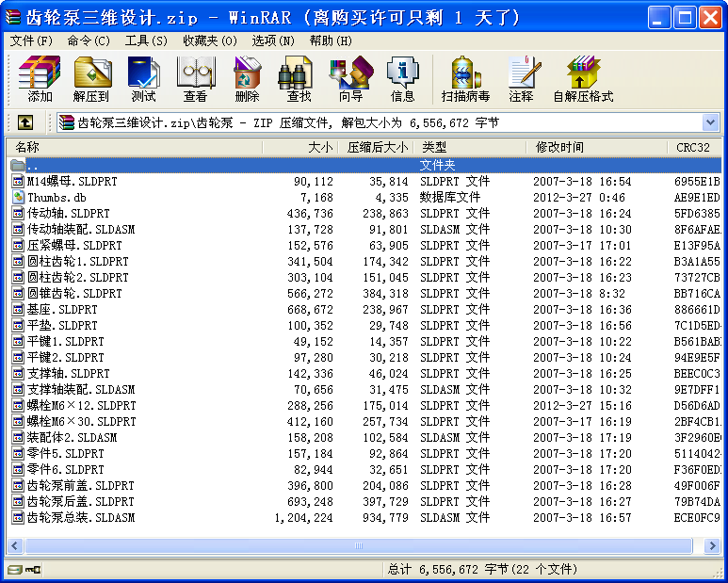Show archive 信息 (Info) icon

(402, 79)
